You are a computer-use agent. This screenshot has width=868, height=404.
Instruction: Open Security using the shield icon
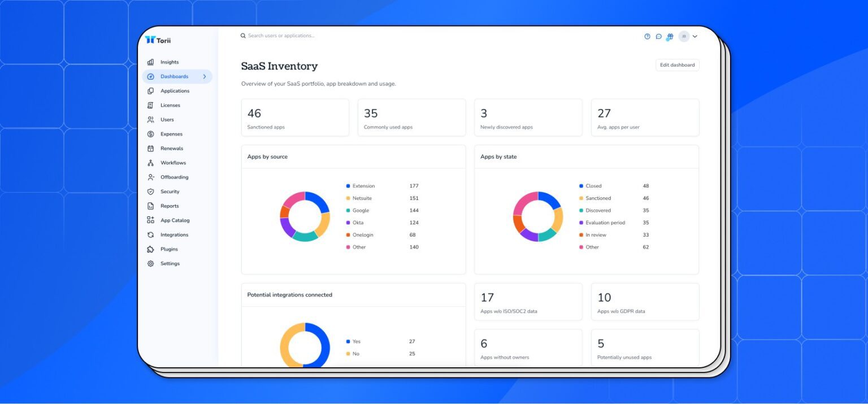pos(150,192)
